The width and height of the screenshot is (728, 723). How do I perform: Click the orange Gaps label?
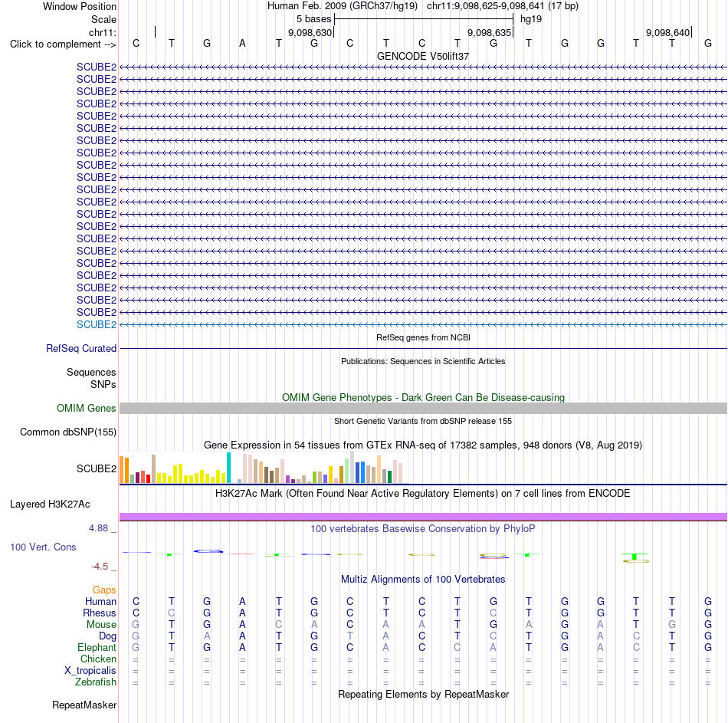pyautogui.click(x=104, y=590)
